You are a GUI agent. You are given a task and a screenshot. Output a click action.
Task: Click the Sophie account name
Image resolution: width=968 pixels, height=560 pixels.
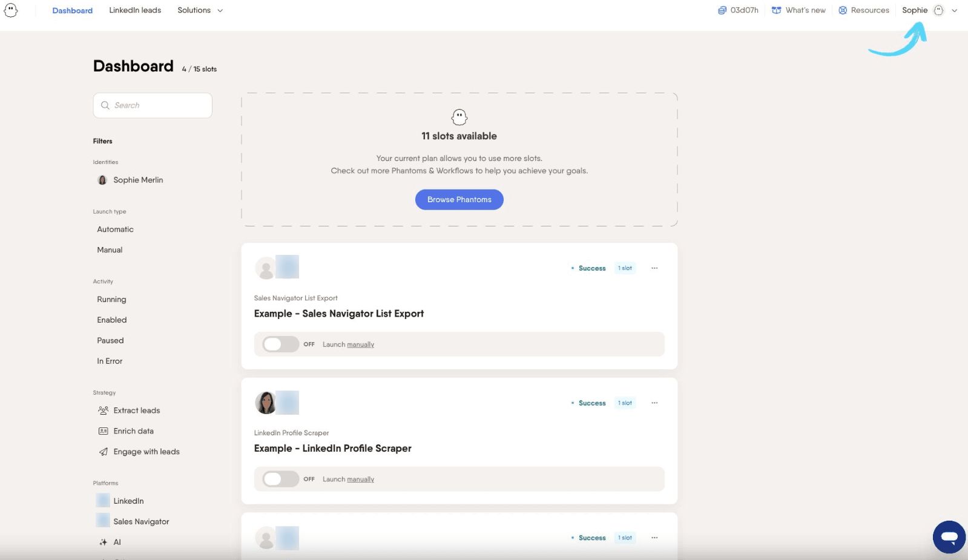[915, 10]
